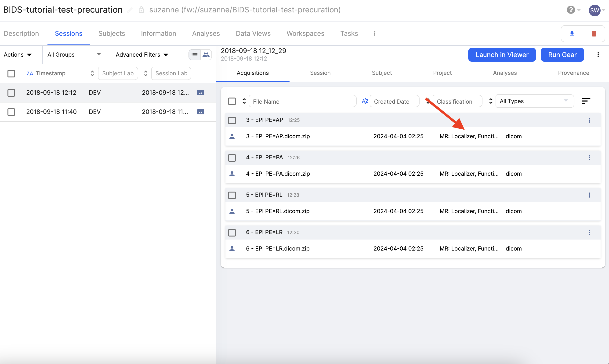Image resolution: width=609 pixels, height=364 pixels.
Task: Check the 2018-09-18 12:12 session checkbox
Action: click(x=11, y=93)
